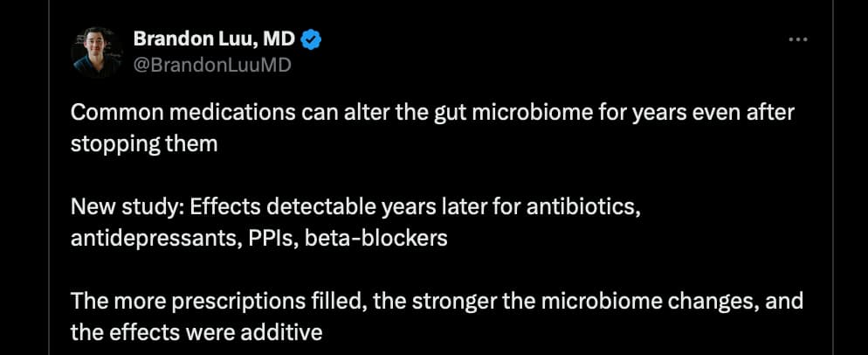Click the phrase "microbiome changes"
Image resolution: width=868 pixels, height=355 pixels.
tap(634, 303)
